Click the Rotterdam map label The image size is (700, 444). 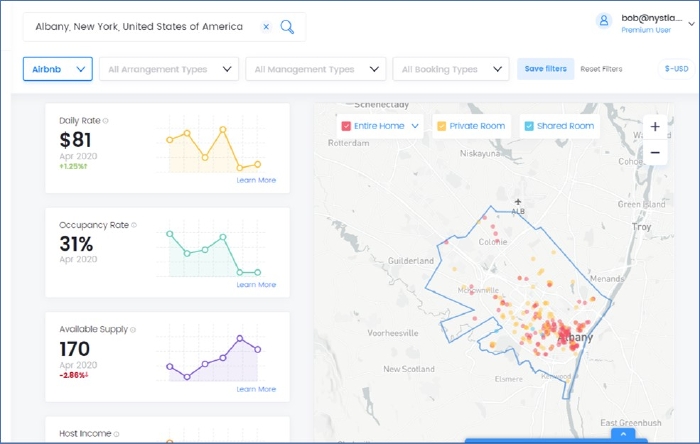point(349,143)
